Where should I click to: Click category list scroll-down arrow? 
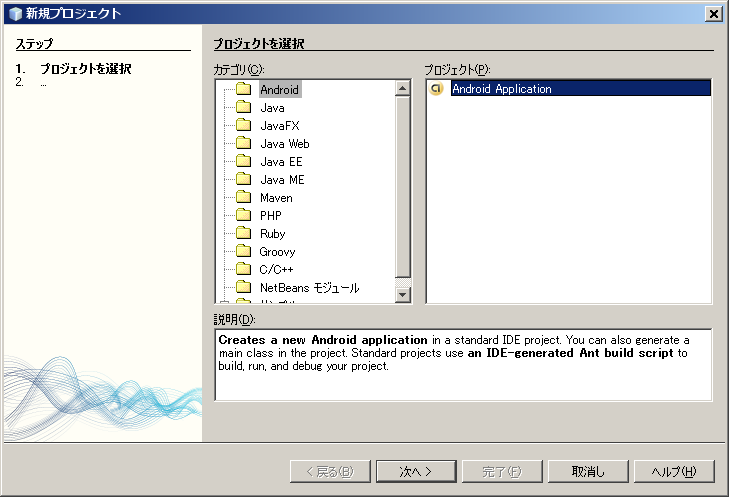click(x=403, y=294)
